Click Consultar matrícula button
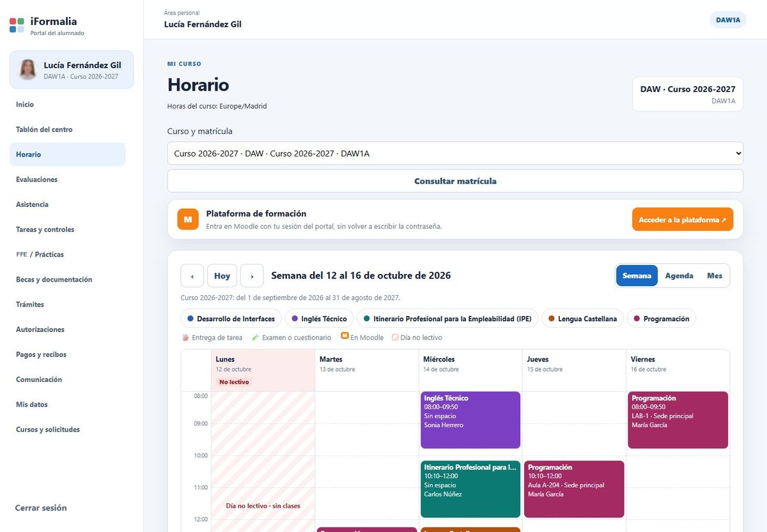The height and width of the screenshot is (532, 767). [455, 181]
